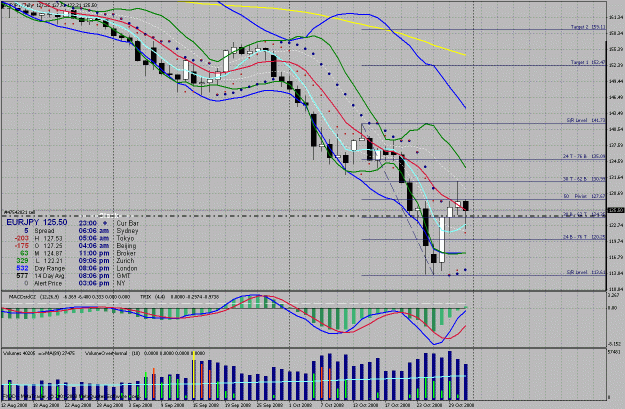The image size is (625, 409).
Task: Click the 23:00 current bar time
Action: click(x=88, y=223)
